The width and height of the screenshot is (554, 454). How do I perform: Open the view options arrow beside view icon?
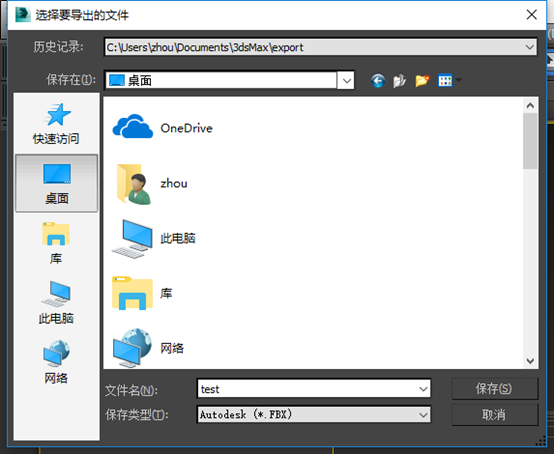pyautogui.click(x=459, y=80)
